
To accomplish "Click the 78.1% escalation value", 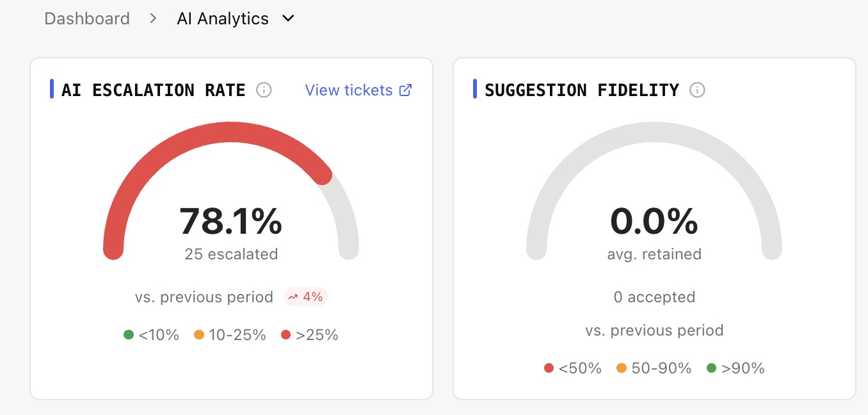I will tap(230, 222).
